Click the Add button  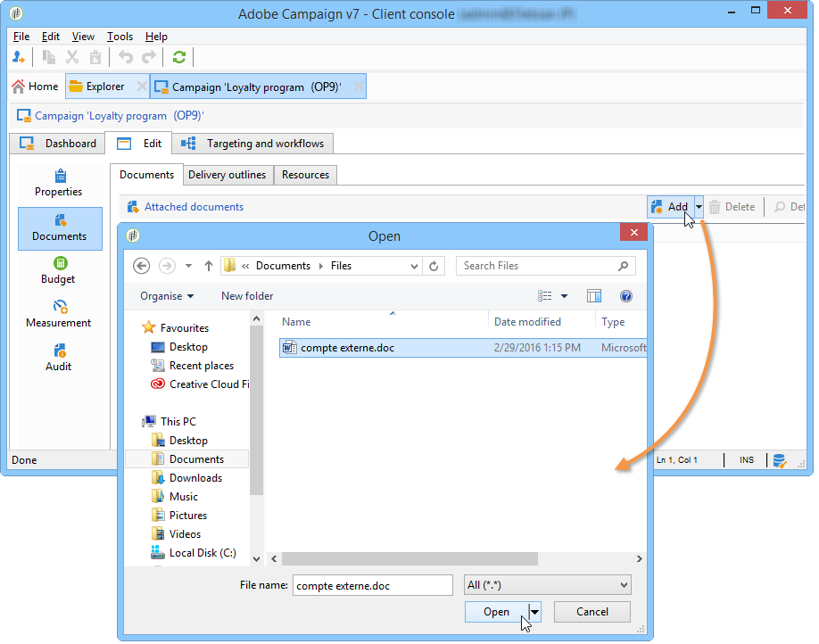[x=671, y=207]
